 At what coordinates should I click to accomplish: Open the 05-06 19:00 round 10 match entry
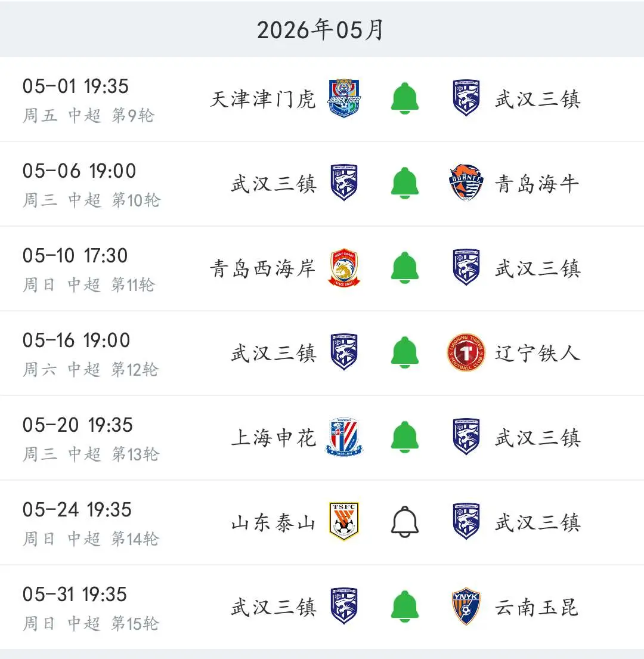(322, 184)
